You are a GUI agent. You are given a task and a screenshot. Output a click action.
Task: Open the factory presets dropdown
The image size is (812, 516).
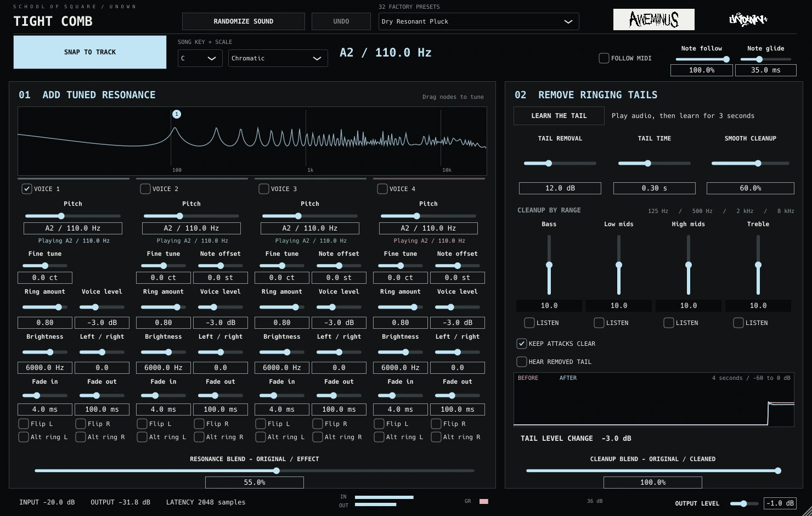coord(479,21)
